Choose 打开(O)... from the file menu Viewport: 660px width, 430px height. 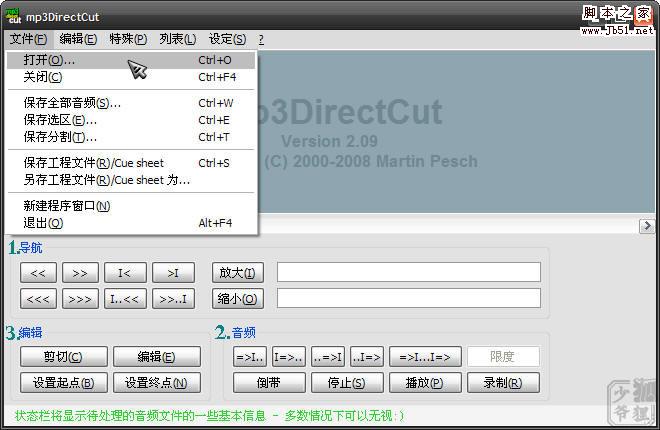point(131,60)
